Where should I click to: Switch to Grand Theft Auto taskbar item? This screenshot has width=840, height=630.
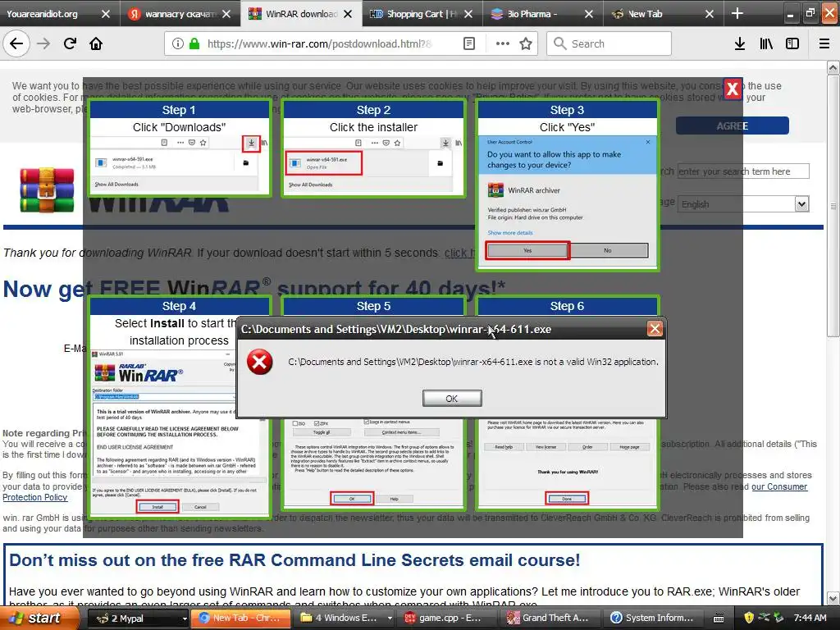pyautogui.click(x=550, y=619)
